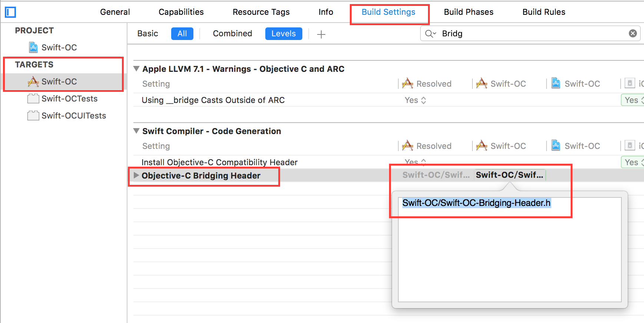Select the Swift-OCUITests bundle icon
Viewport: 644px width, 323px height.
tap(33, 116)
